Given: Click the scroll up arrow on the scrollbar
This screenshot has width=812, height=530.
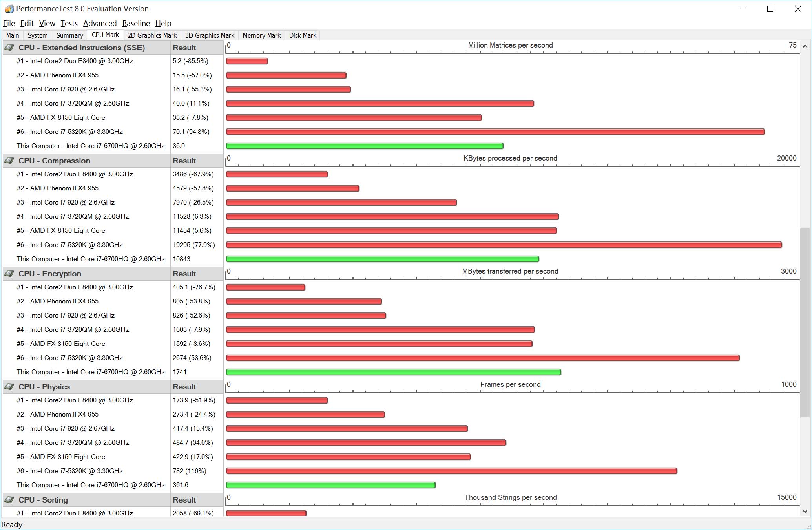Looking at the screenshot, I should (805, 46).
